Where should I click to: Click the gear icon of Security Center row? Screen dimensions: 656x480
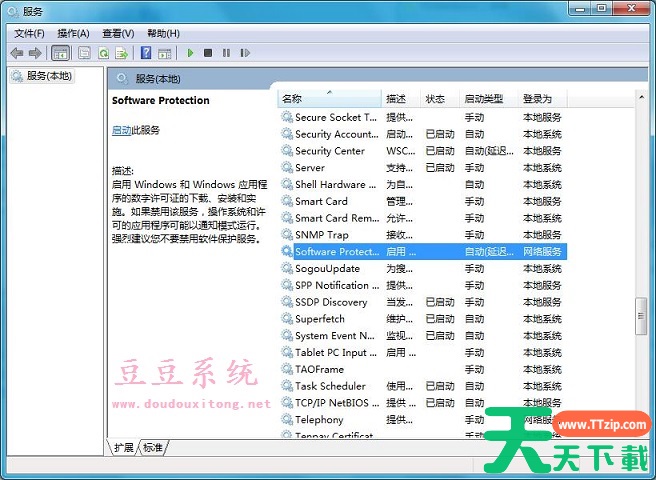click(287, 151)
